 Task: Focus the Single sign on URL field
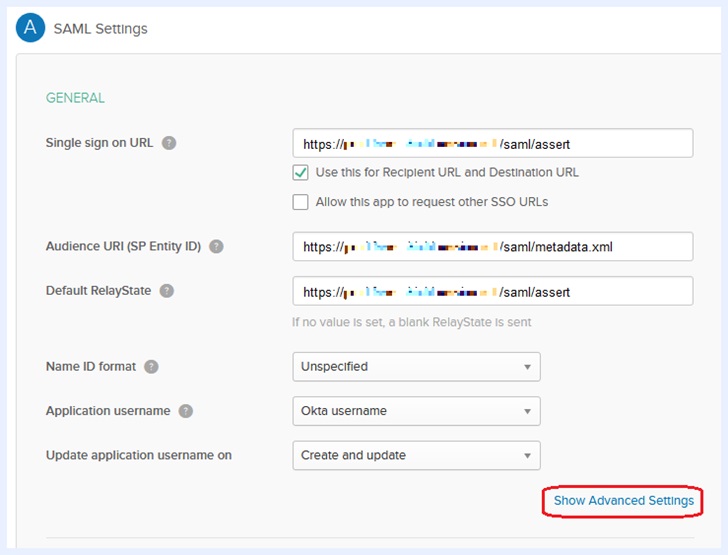(x=492, y=144)
